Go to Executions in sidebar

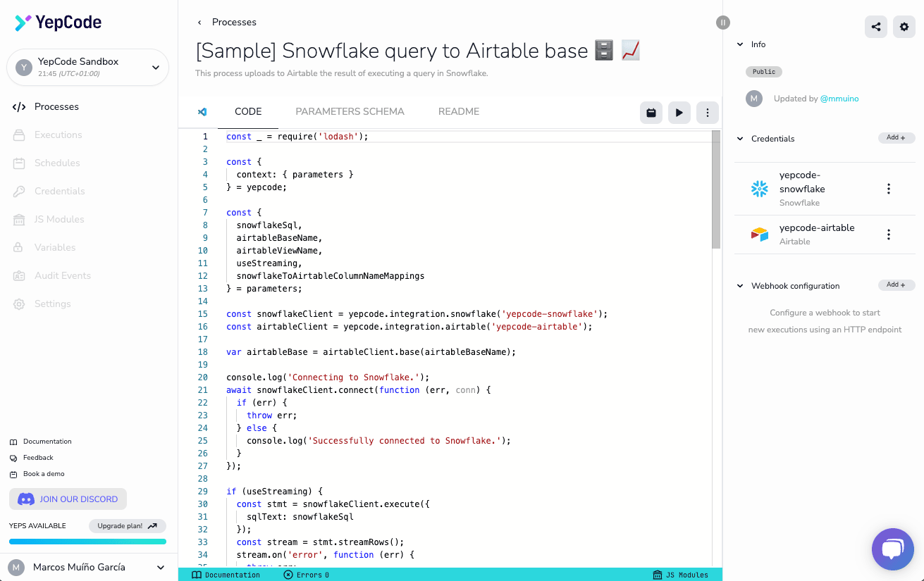click(58, 135)
